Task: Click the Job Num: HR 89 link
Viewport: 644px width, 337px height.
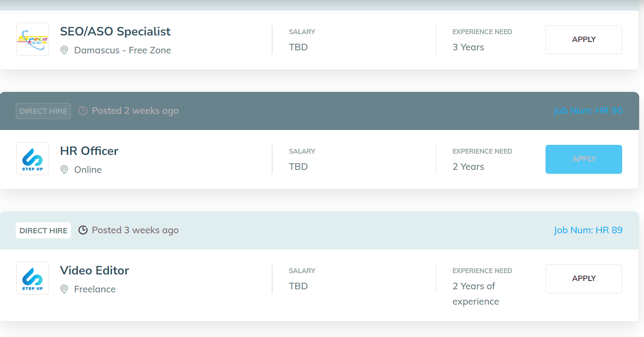Action: [588, 230]
